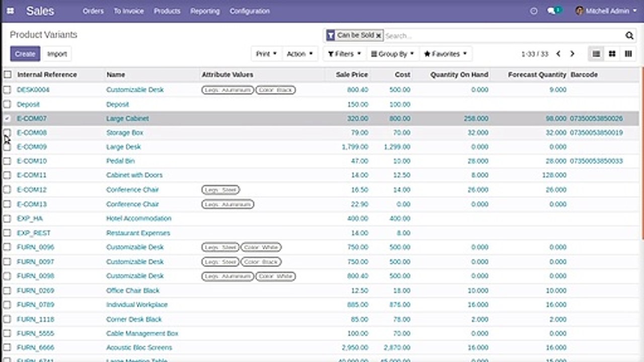The width and height of the screenshot is (644, 362).
Task: Go to next page arrow
Action: tap(572, 54)
